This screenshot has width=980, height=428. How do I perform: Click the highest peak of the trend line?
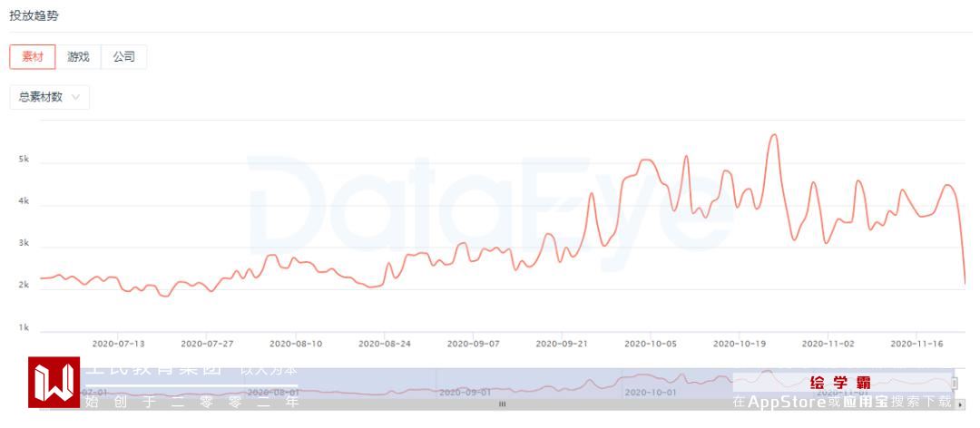(x=774, y=135)
